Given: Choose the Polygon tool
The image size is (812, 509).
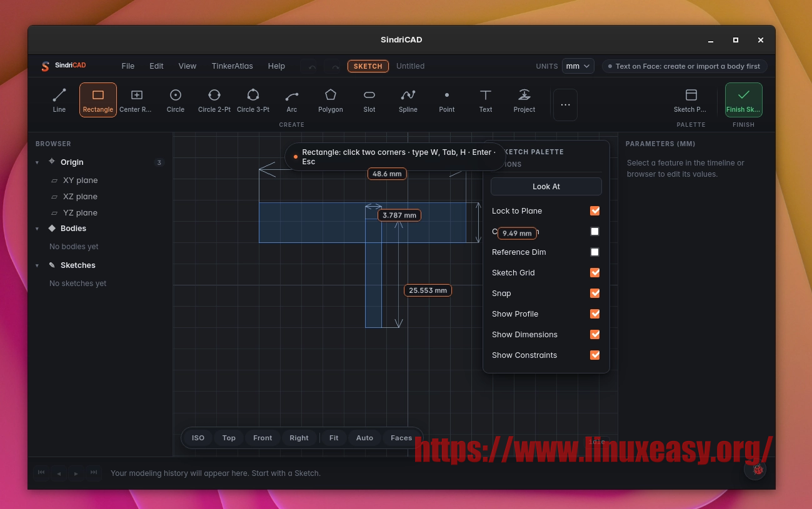Looking at the screenshot, I should click(331, 100).
